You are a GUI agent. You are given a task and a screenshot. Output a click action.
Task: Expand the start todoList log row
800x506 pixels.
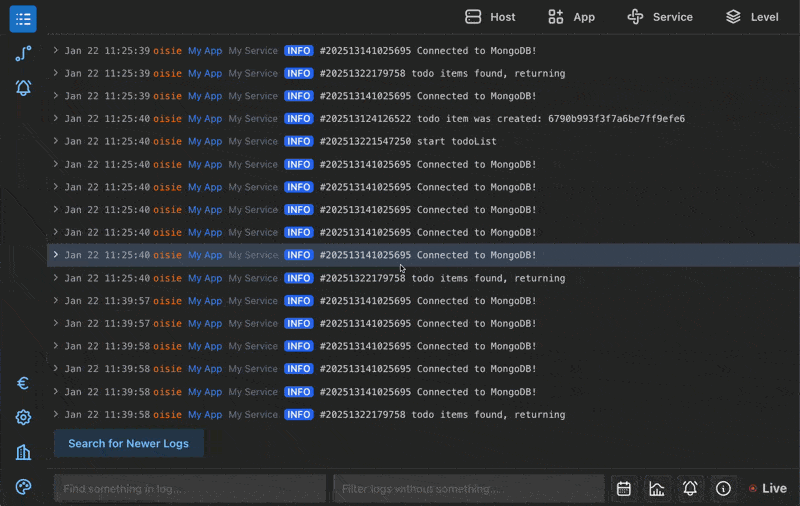[x=56, y=141]
